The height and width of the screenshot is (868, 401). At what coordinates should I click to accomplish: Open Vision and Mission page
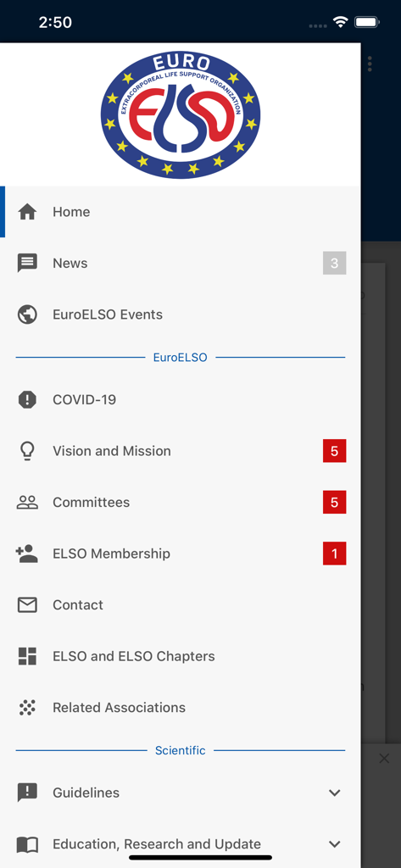181,451
